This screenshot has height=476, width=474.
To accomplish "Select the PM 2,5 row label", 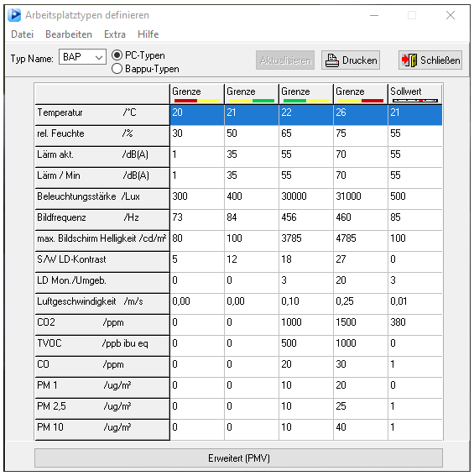I will point(102,408).
